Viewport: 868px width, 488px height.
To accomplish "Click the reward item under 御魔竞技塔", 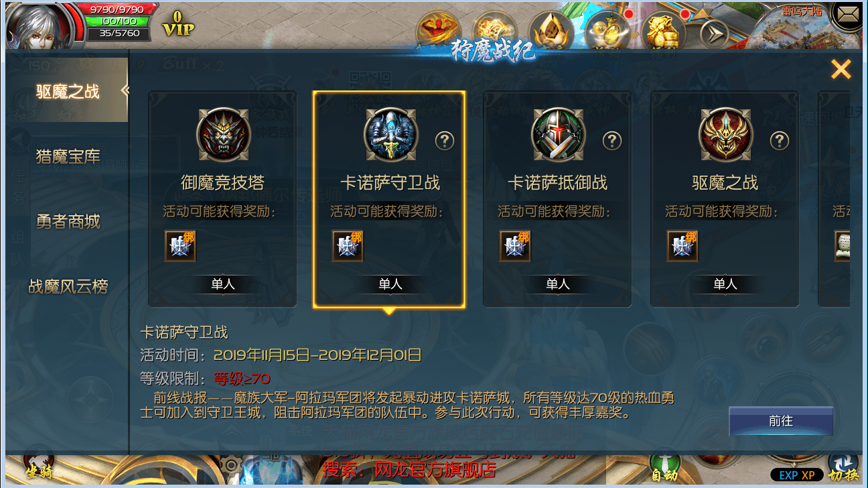I will [x=180, y=245].
